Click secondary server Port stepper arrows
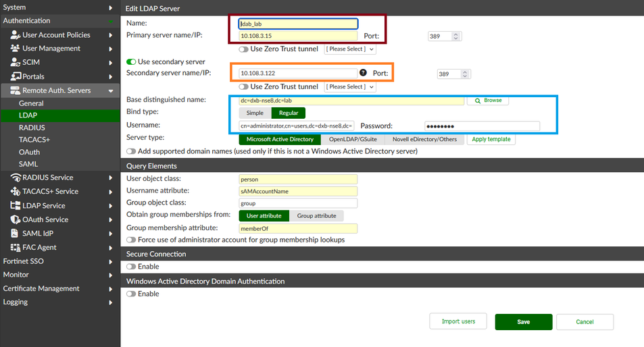 tap(464, 74)
